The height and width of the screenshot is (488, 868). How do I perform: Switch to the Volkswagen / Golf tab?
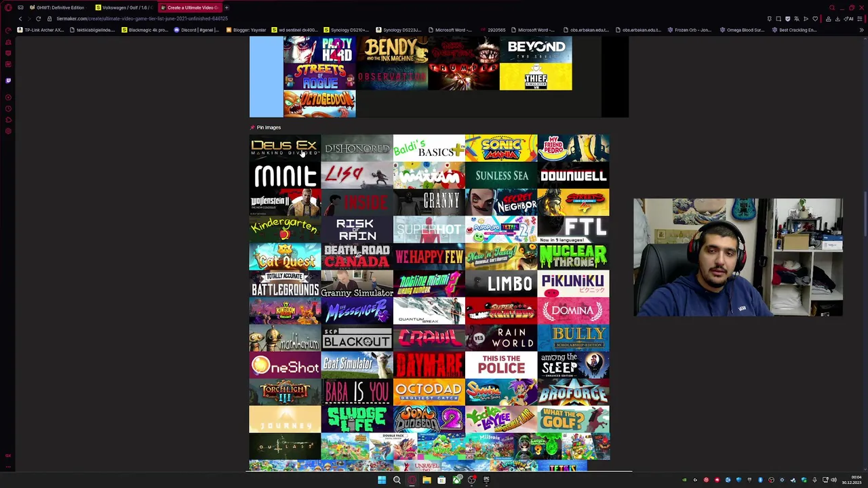(x=125, y=7)
